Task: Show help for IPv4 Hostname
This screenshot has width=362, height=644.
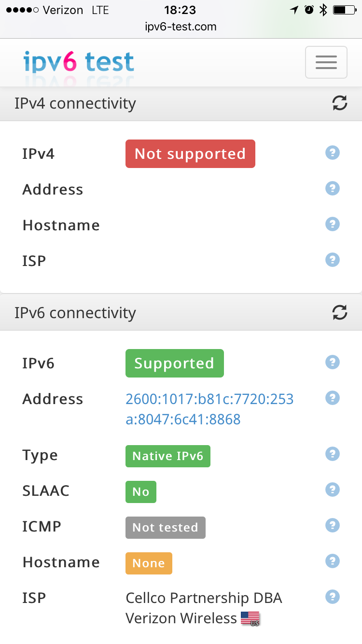Action: pyautogui.click(x=332, y=224)
